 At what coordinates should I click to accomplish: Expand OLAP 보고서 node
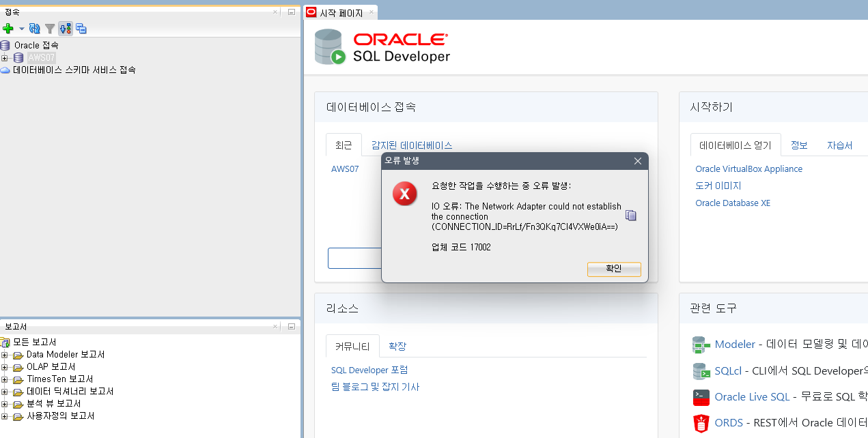coord(5,367)
